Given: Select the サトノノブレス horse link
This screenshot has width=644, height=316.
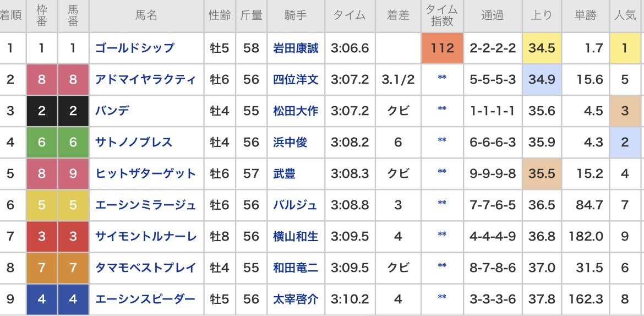Looking at the screenshot, I should tap(134, 142).
